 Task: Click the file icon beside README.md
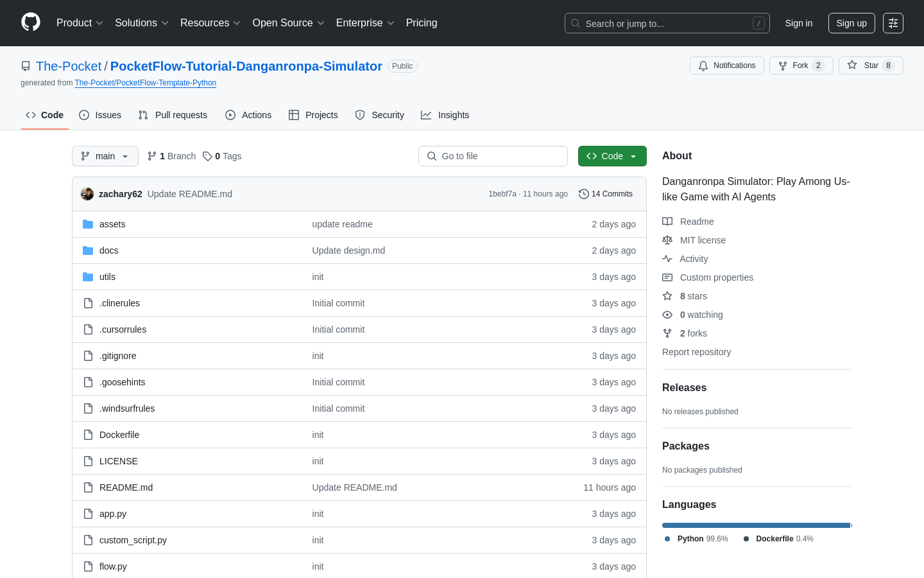(x=88, y=487)
